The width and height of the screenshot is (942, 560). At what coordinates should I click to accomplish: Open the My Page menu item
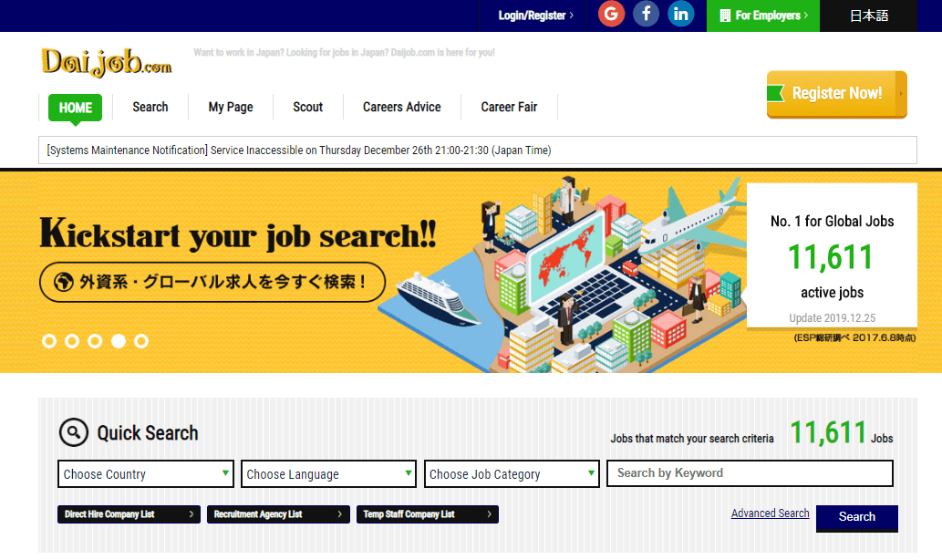[x=231, y=107]
